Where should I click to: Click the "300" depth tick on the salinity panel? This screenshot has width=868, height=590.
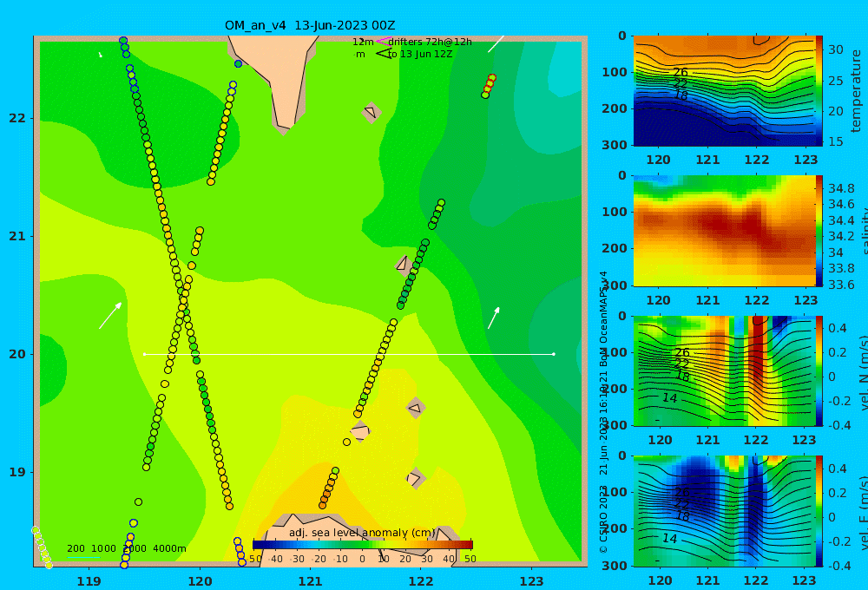615,285
